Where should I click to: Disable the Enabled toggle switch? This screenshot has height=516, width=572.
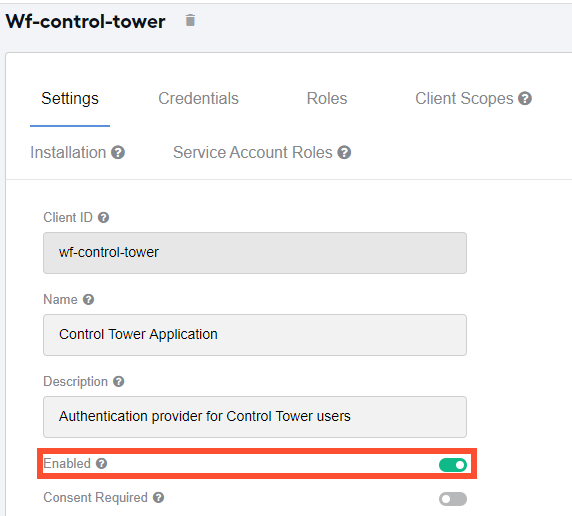pos(453,465)
